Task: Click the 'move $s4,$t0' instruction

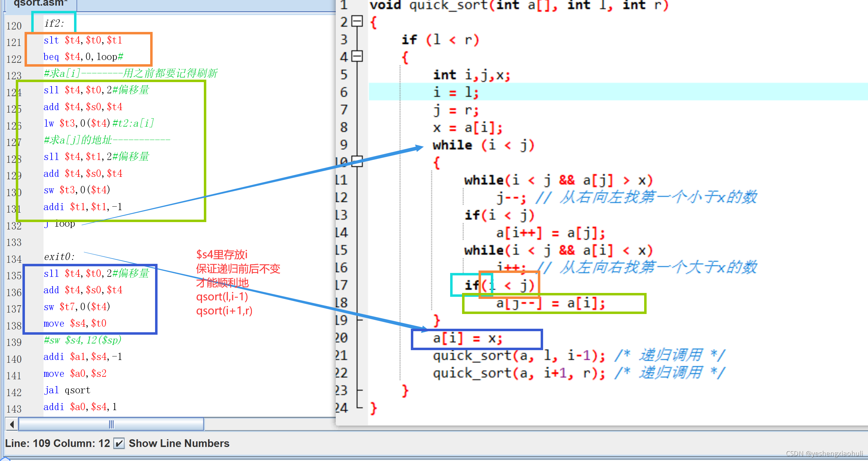Action: coord(75,323)
